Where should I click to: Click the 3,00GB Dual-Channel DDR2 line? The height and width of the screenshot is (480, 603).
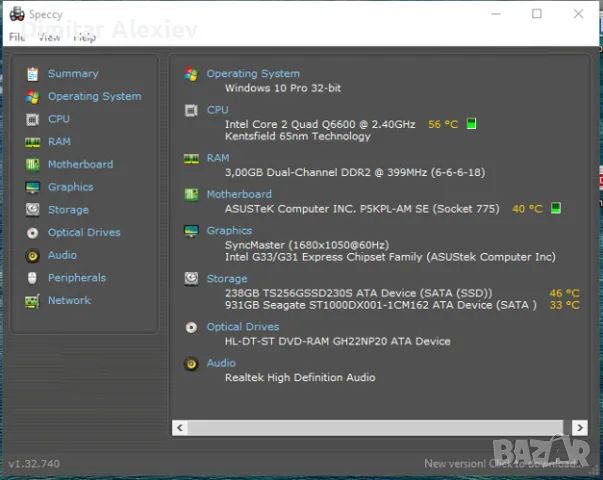[355, 172]
